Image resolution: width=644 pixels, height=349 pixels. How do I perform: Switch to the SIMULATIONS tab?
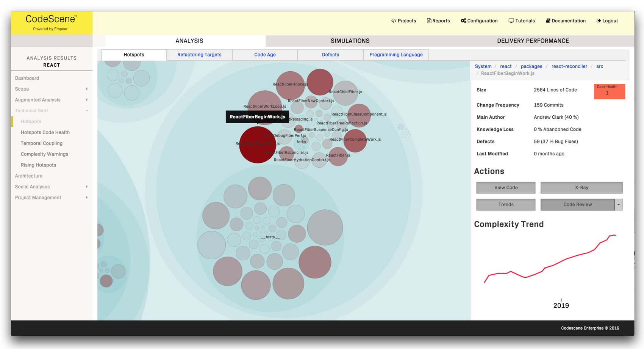click(350, 41)
